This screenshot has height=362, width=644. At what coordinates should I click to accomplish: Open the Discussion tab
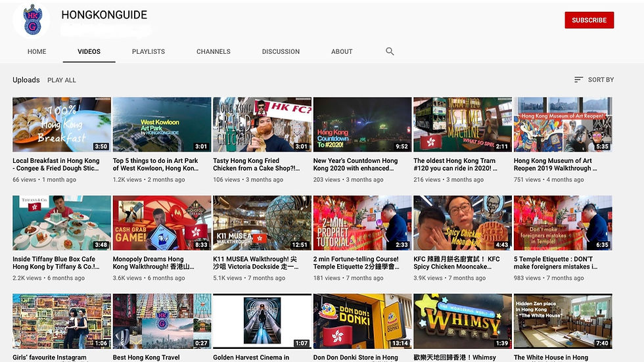pos(281,52)
